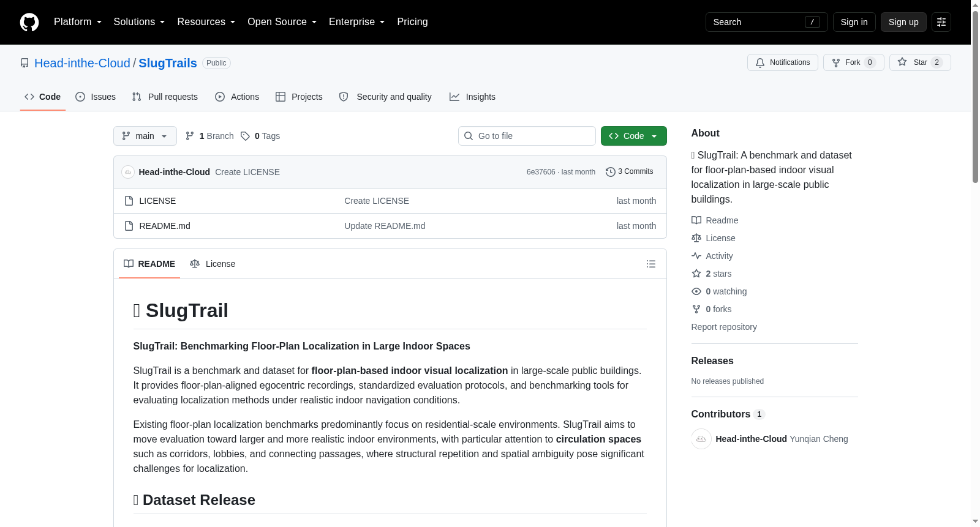Open the 0 Tags link

tap(260, 136)
